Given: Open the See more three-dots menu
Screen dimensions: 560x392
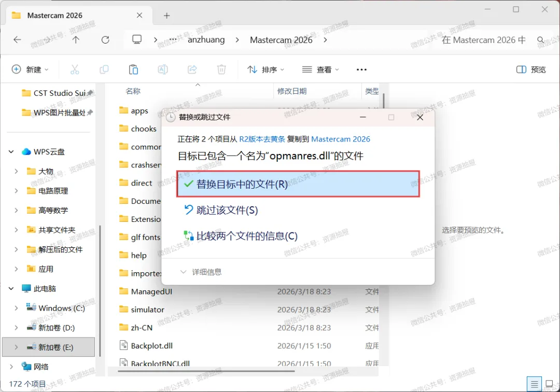Looking at the screenshot, I should click(361, 69).
